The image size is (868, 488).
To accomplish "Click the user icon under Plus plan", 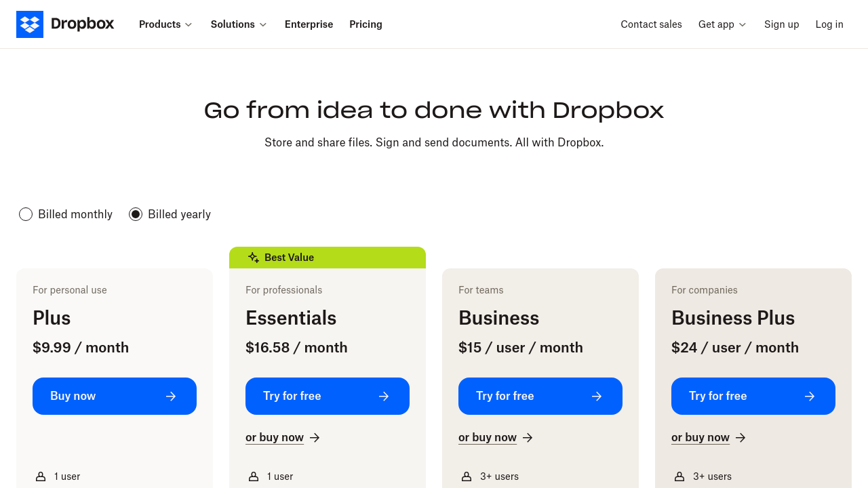I will tap(41, 476).
